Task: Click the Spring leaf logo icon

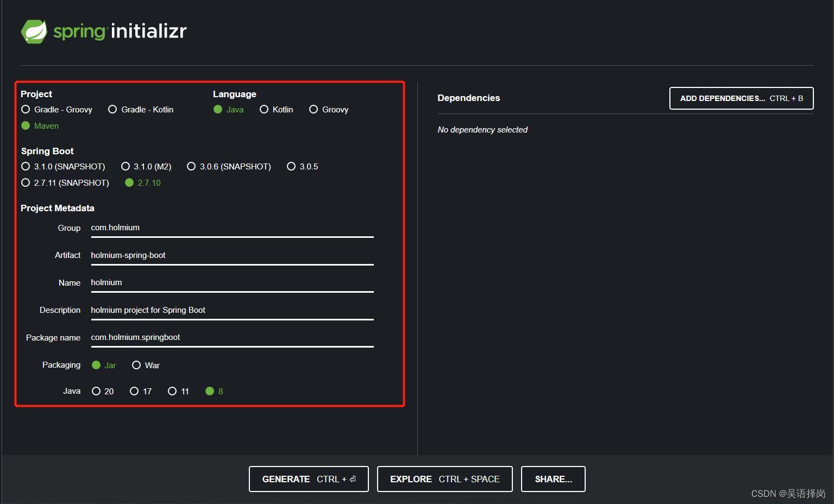Action: coord(34,31)
